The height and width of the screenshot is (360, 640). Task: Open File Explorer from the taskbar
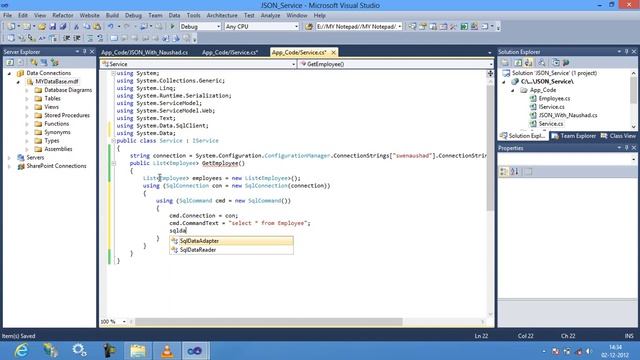[x=138, y=351]
